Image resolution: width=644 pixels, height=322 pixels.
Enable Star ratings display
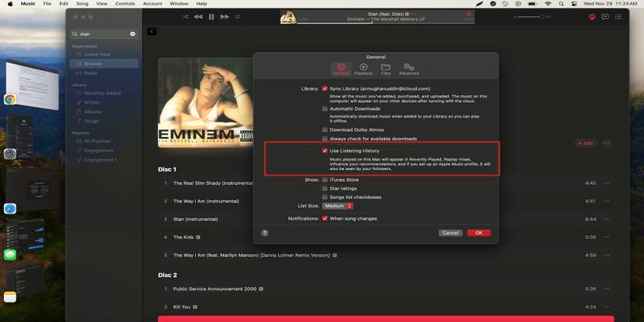click(x=325, y=188)
